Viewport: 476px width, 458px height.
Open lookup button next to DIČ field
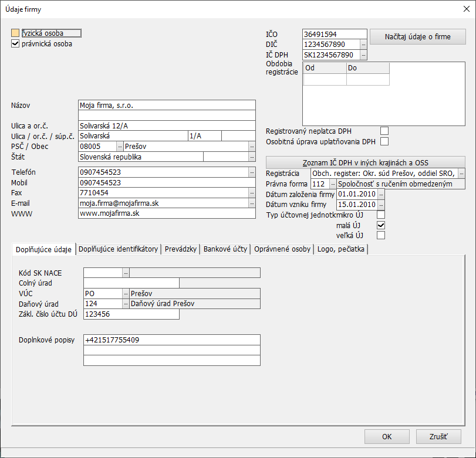363,45
